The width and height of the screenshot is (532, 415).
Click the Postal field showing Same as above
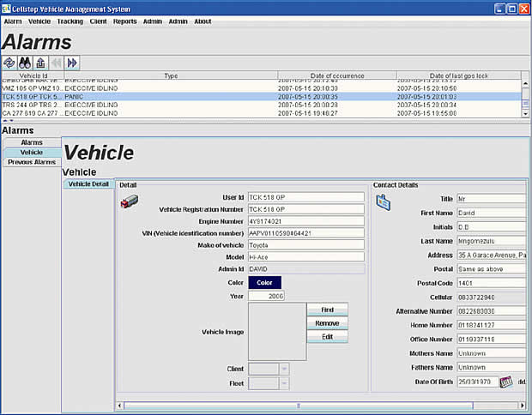coord(492,269)
